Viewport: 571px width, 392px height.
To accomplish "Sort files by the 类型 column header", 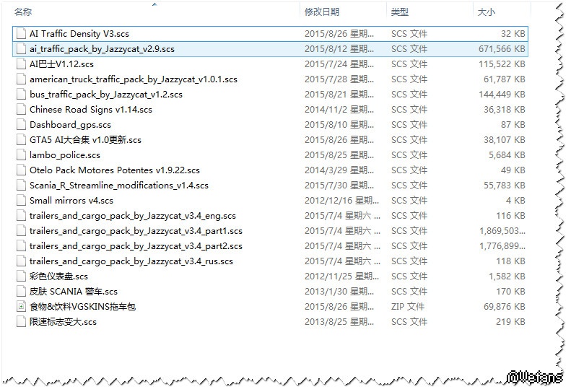I will [x=399, y=12].
